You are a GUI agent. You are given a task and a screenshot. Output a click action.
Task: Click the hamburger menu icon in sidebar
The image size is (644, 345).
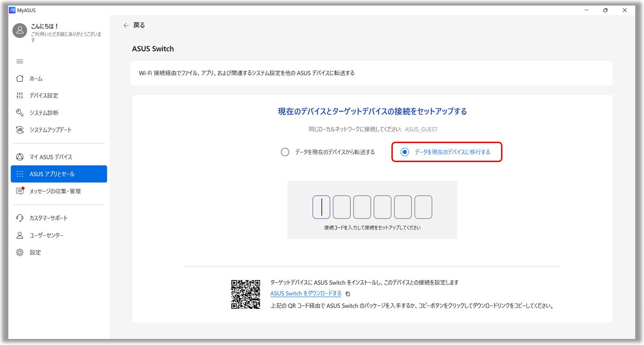(19, 62)
